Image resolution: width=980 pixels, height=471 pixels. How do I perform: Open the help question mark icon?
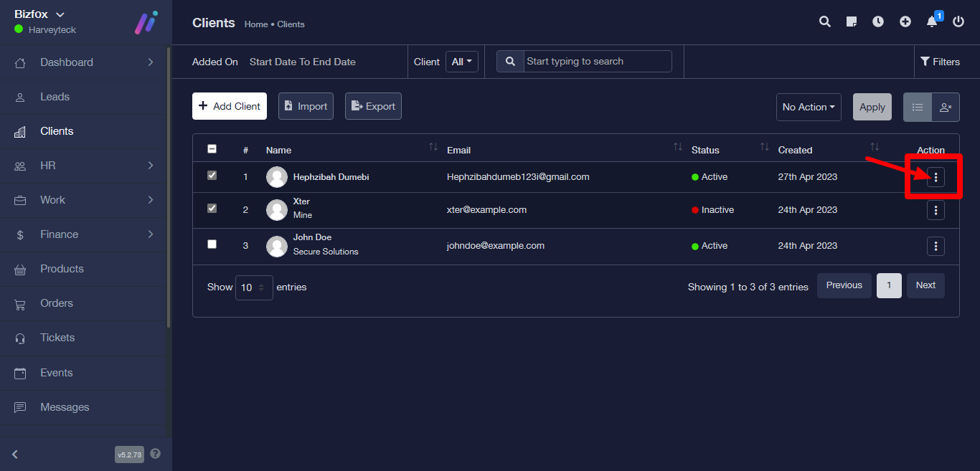[x=156, y=454]
